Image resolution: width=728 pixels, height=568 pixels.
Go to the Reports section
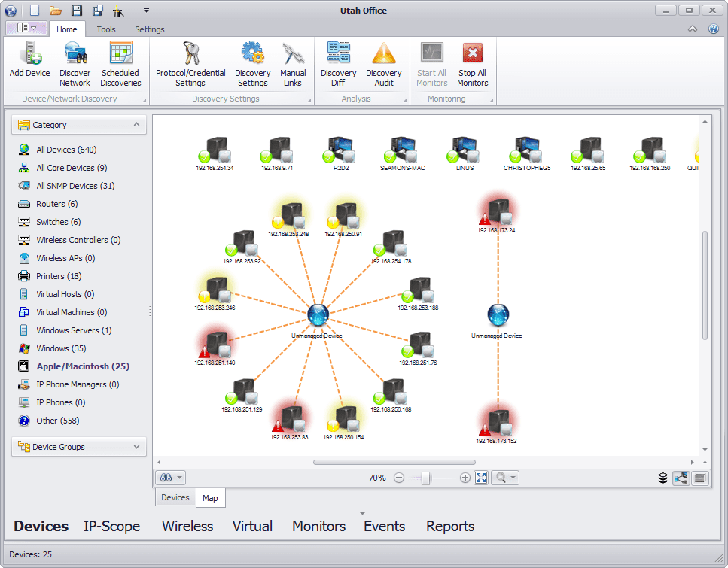(450, 526)
